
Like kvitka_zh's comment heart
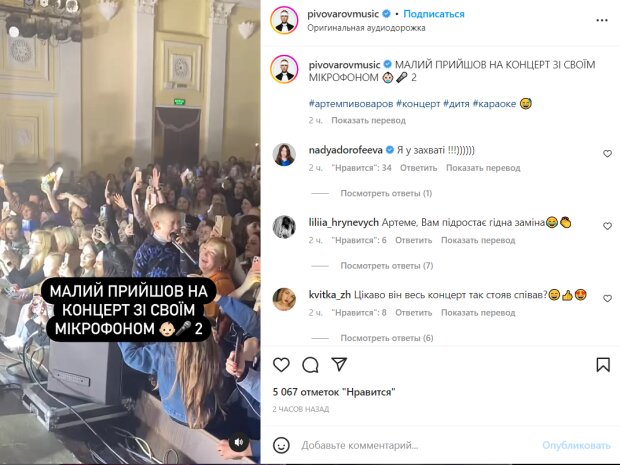[x=607, y=299]
